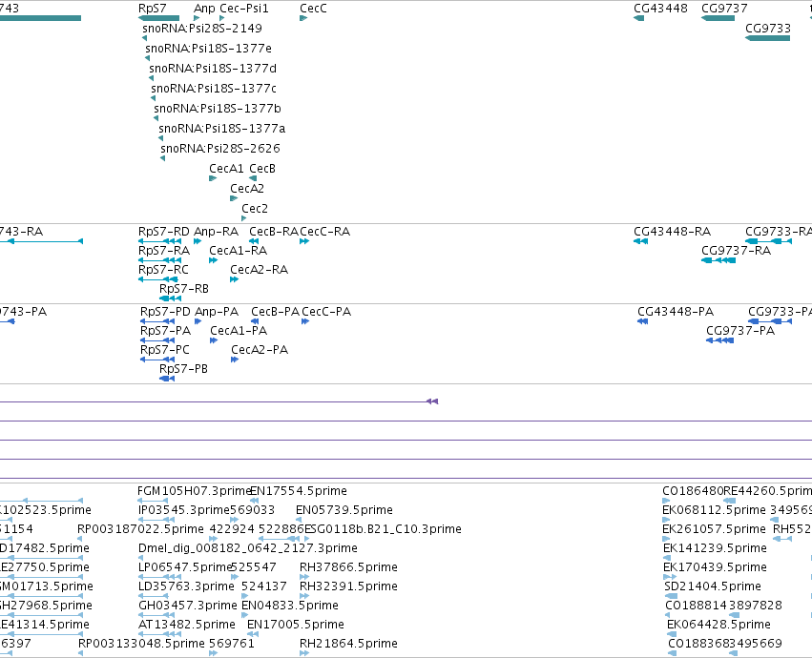Image resolution: width=812 pixels, height=658 pixels.
Task: Select the CecA2-PA protein label
Action: (260, 350)
